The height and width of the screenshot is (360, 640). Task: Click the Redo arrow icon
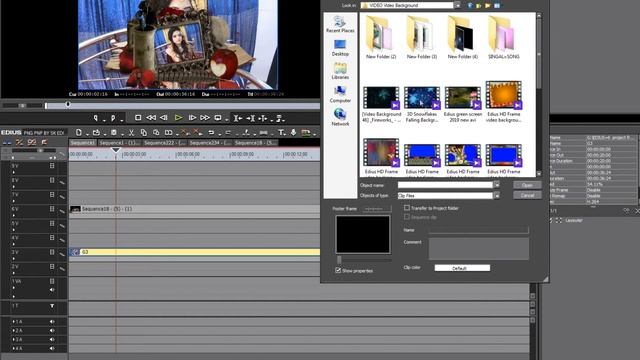click(x=228, y=133)
